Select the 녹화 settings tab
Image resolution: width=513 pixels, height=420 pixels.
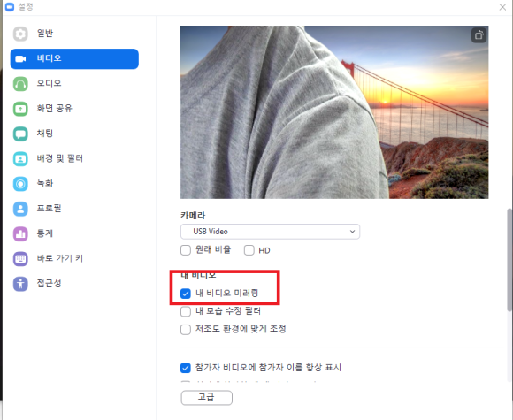(x=45, y=184)
